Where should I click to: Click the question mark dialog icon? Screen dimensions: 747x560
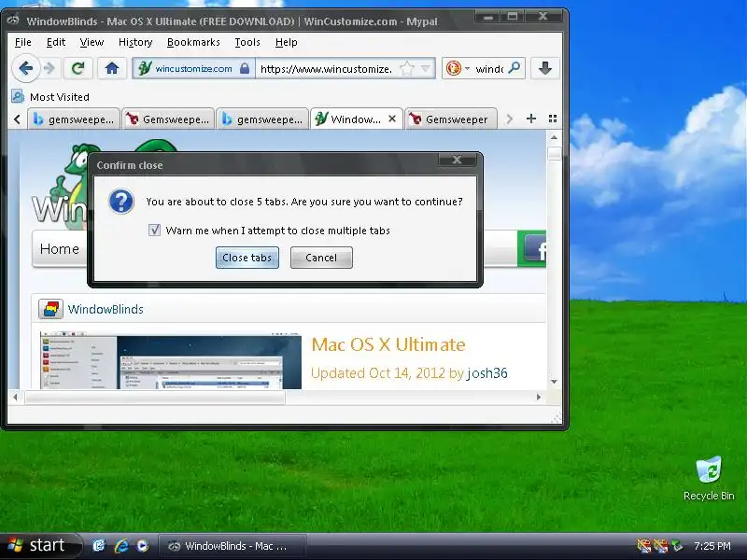tap(121, 202)
